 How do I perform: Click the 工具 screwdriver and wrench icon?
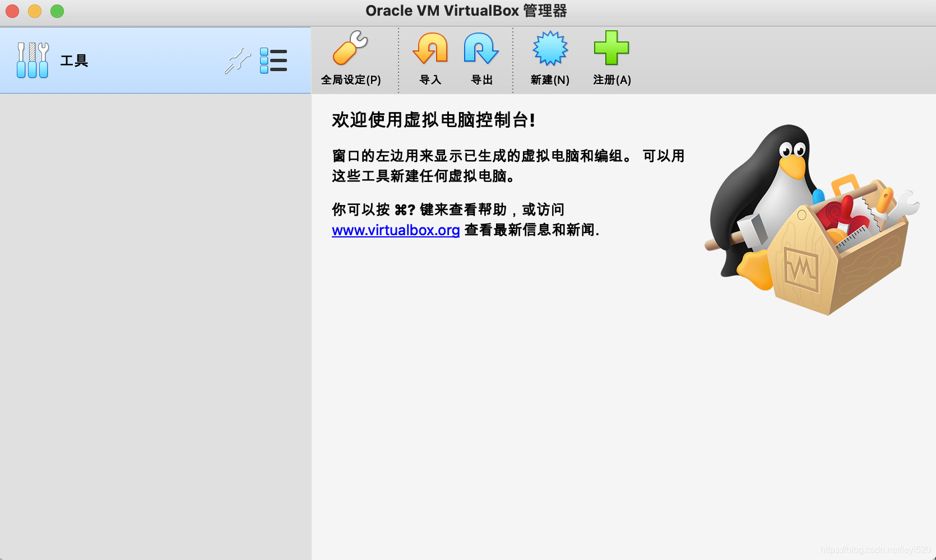tap(33, 60)
